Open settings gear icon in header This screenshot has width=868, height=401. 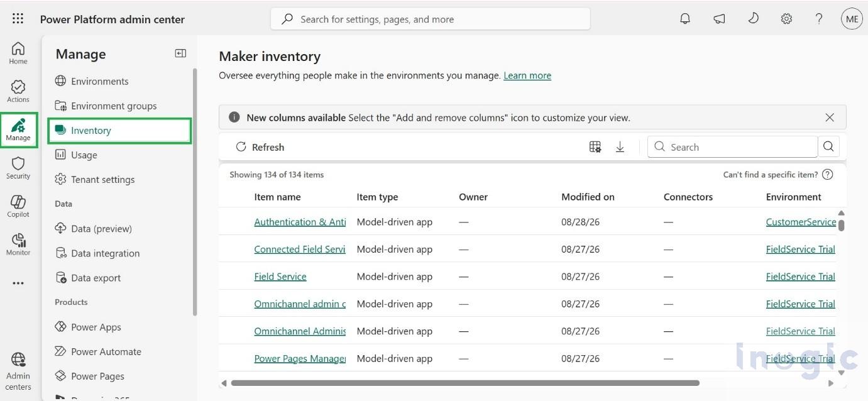pyautogui.click(x=786, y=19)
